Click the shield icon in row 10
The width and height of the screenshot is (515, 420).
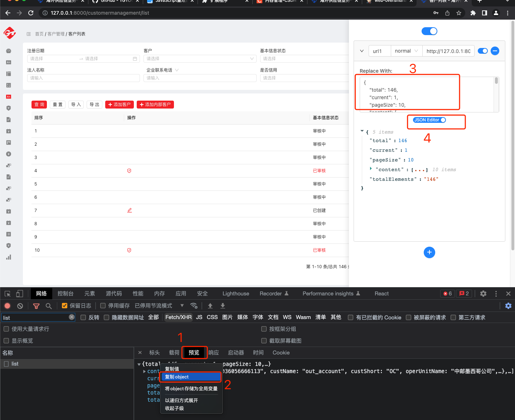click(x=129, y=250)
